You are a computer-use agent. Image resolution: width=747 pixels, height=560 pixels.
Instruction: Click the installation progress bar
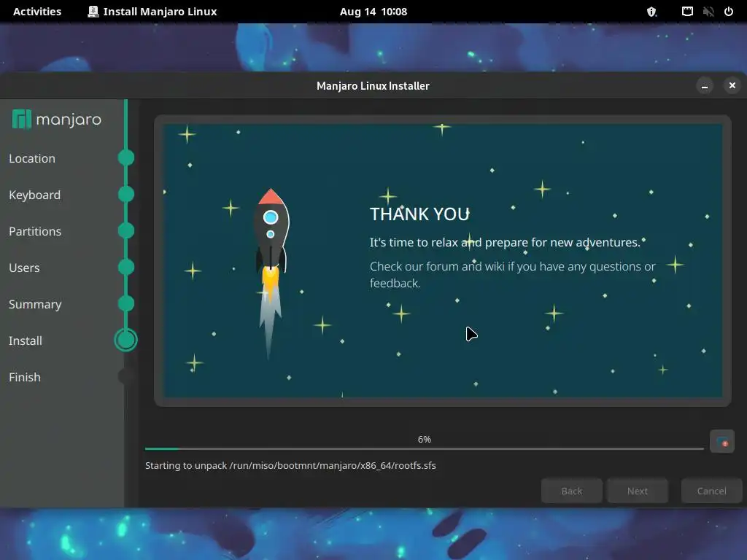tap(425, 448)
